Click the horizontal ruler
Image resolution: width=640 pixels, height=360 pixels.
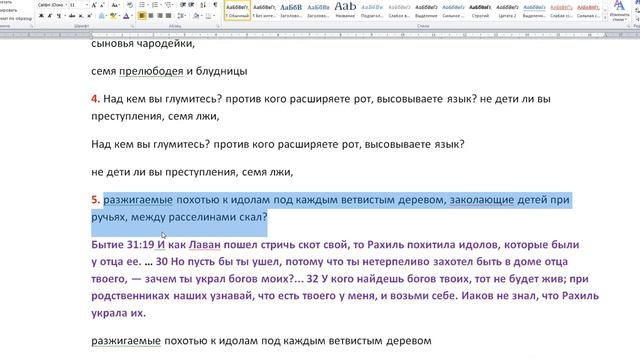(320, 35)
